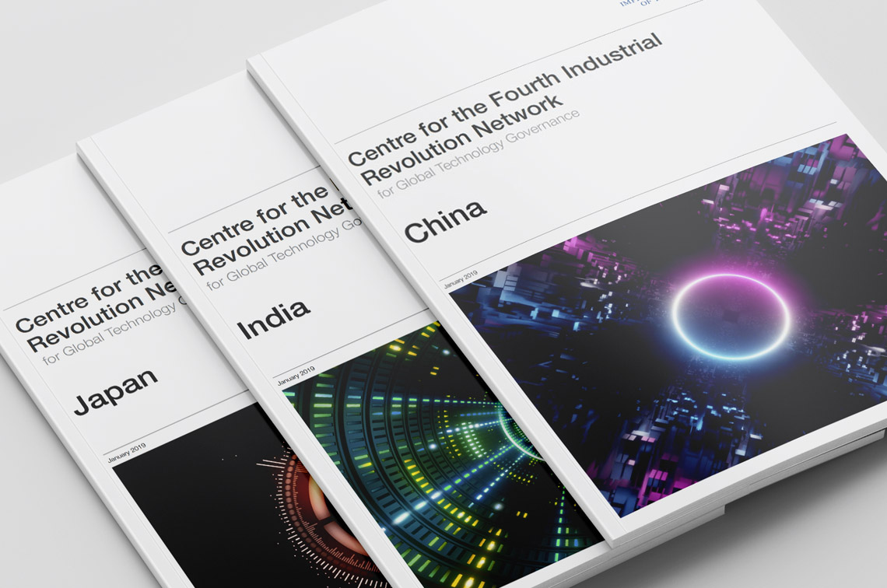
Task: Click the "India" title on the middle report
Action: [273, 320]
